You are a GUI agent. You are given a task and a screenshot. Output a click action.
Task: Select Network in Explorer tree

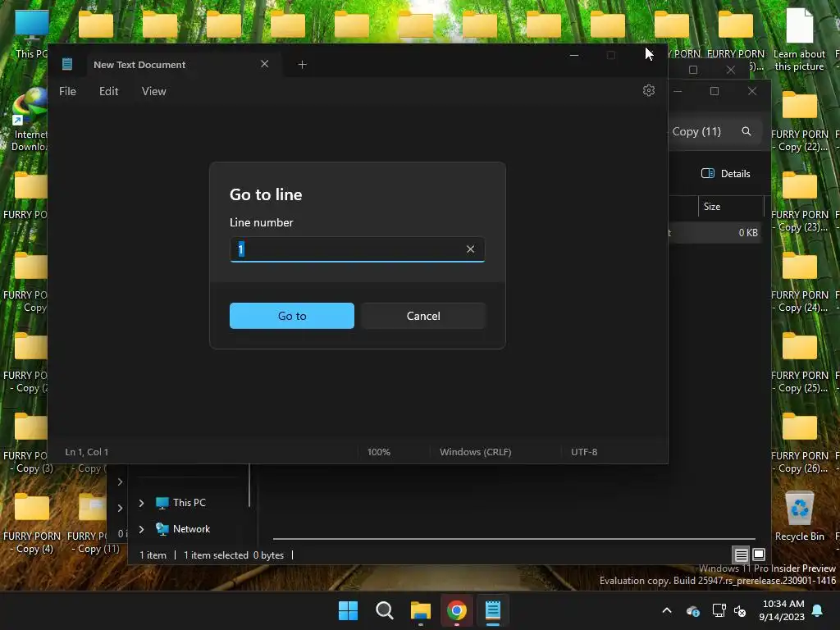[x=183, y=529]
